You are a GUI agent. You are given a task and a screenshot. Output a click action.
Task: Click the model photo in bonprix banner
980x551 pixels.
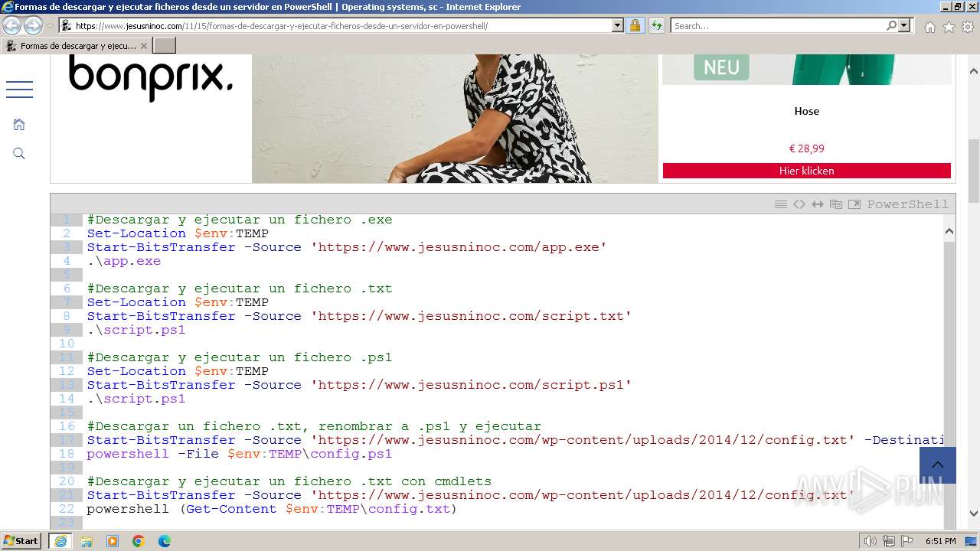pyautogui.click(x=455, y=119)
